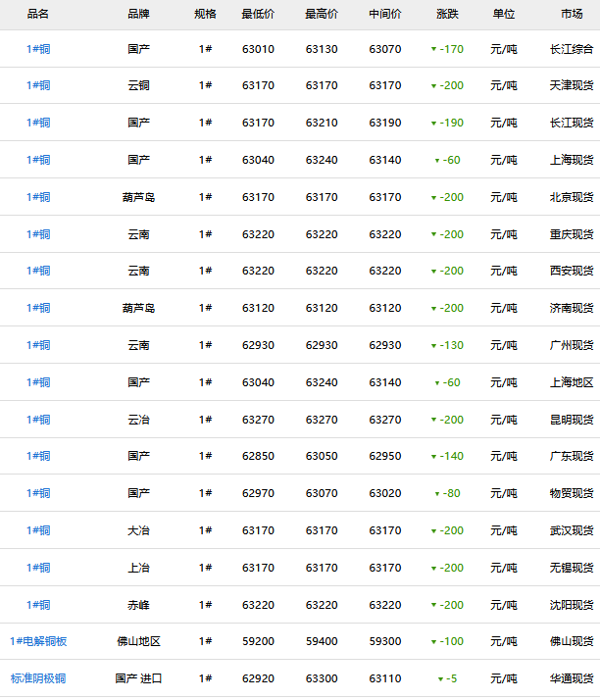
Task: Select the 佛山地区 brand cell
Action: 138,641
